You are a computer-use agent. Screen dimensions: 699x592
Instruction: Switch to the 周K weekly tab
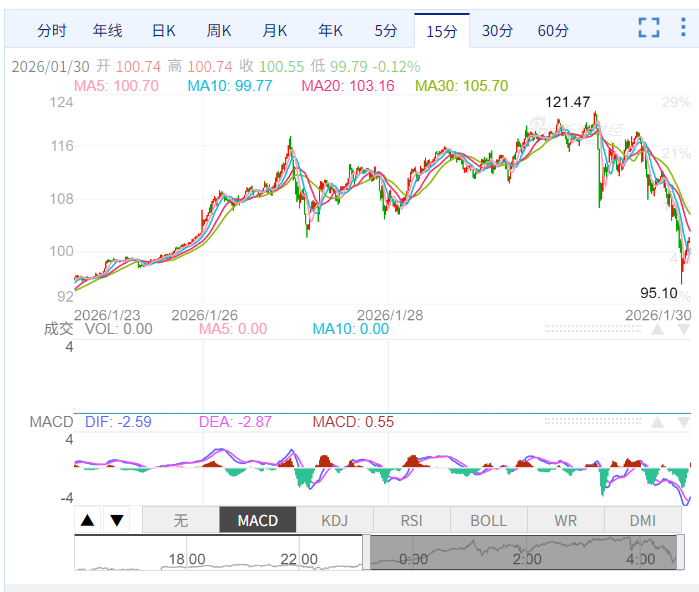click(219, 31)
